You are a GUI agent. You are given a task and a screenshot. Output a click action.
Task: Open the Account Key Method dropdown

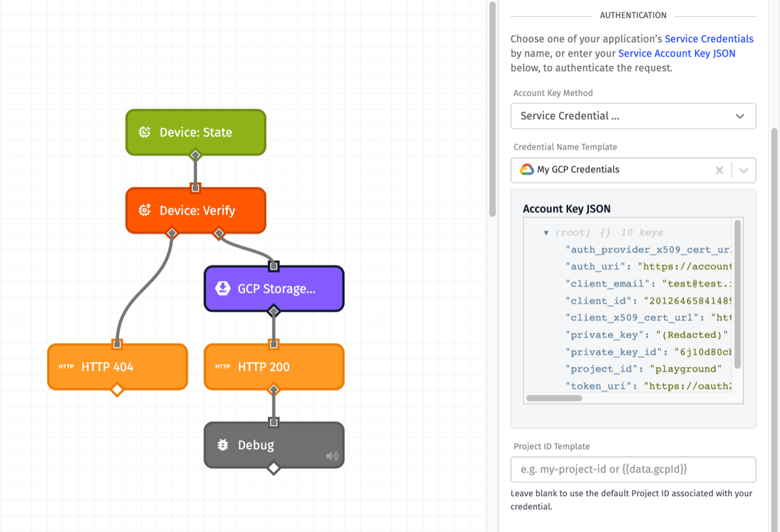633,116
